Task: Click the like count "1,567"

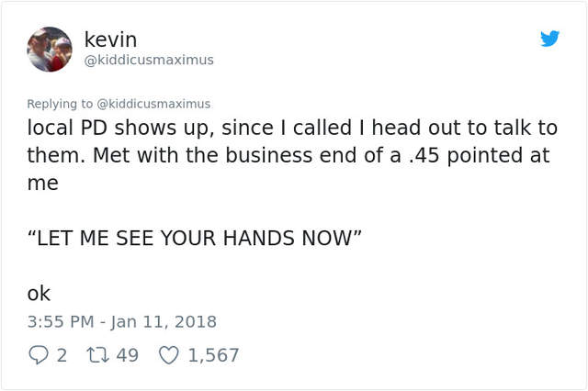Action: pyautogui.click(x=213, y=355)
